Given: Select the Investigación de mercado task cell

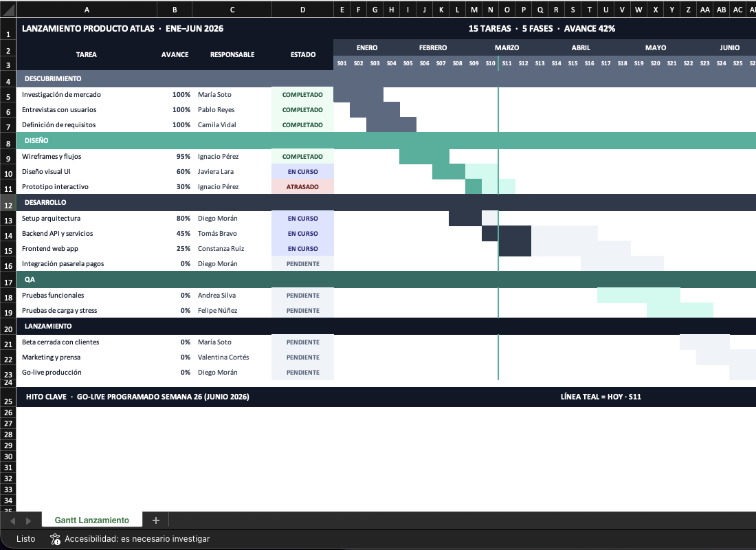Looking at the screenshot, I should (x=87, y=95).
